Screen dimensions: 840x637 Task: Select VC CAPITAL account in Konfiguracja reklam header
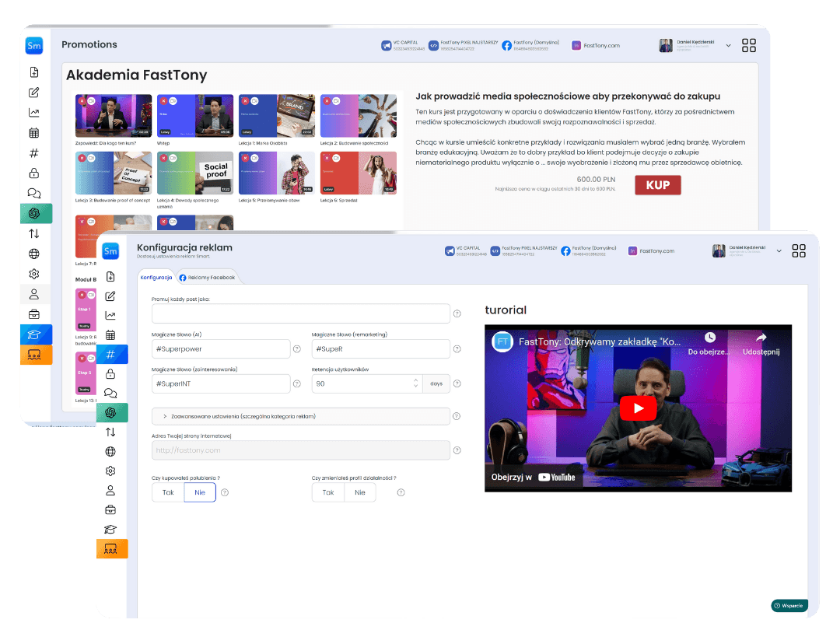466,250
